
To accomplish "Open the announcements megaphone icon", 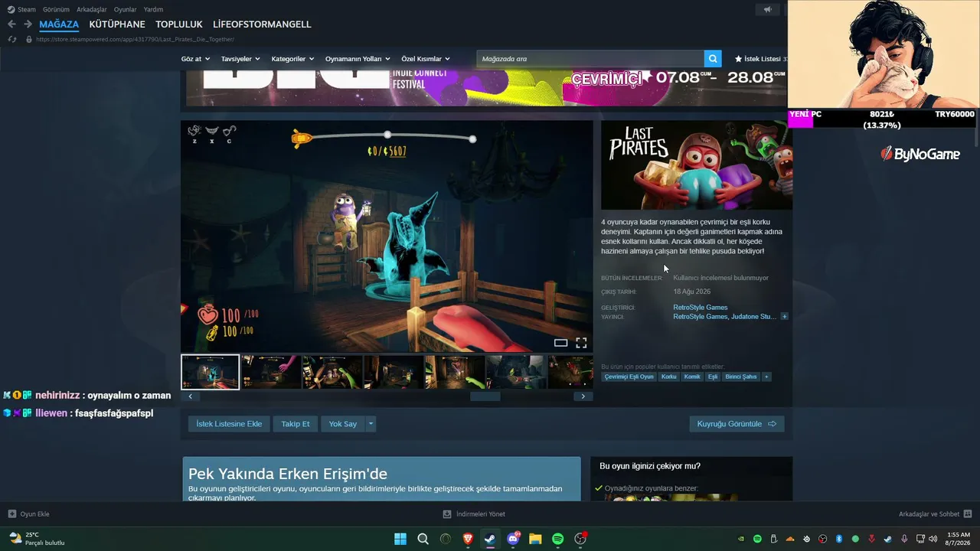I will [767, 9].
